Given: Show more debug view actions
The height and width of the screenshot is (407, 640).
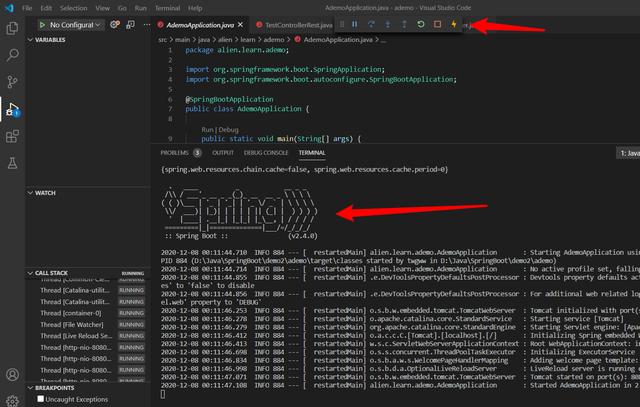Looking at the screenshot, I should (147, 24).
